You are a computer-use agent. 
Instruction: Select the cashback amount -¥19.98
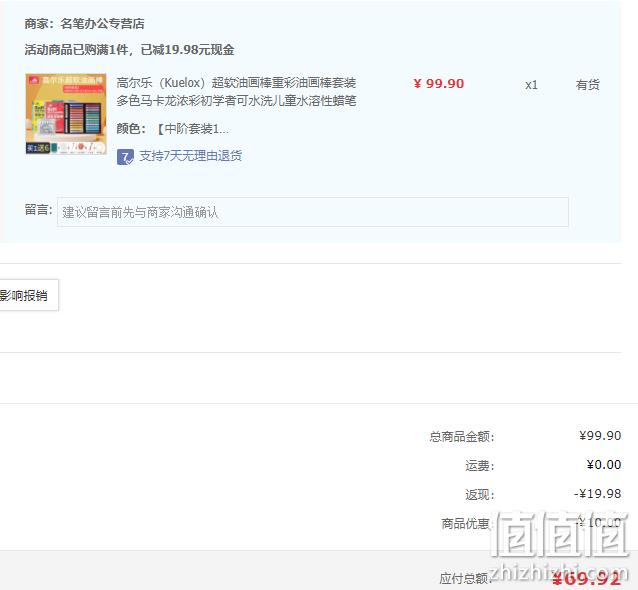[x=597, y=494]
